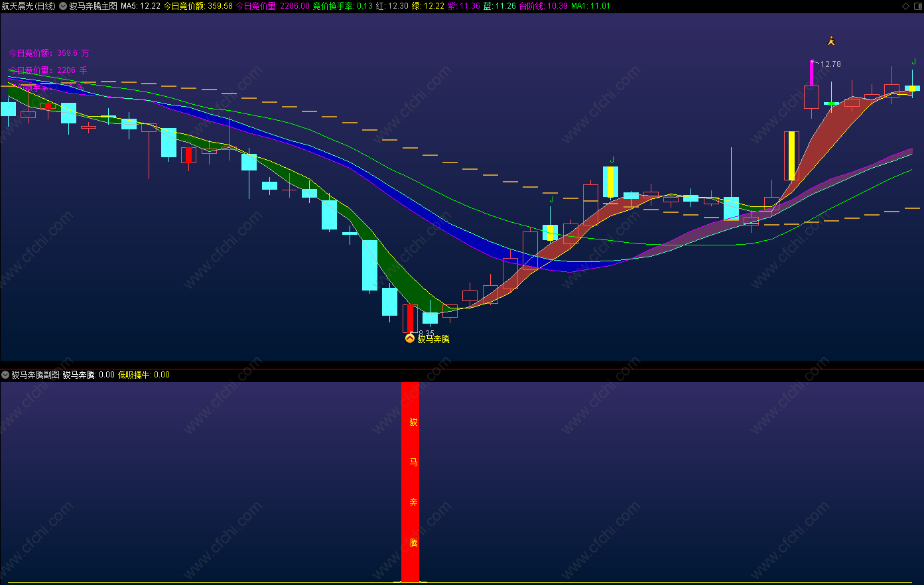924x585 pixels.
Task: Click the 今日竞价额: 359.6 万 chart label
Action: tap(49, 53)
